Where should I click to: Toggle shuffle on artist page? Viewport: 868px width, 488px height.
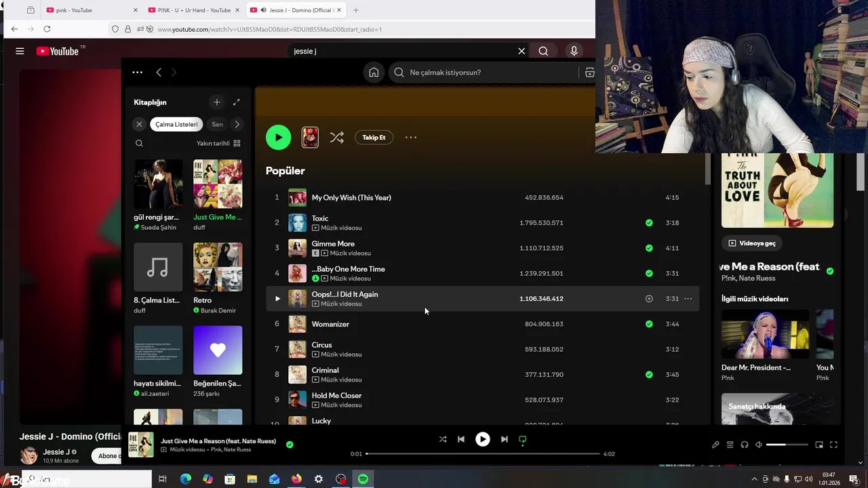tap(336, 138)
